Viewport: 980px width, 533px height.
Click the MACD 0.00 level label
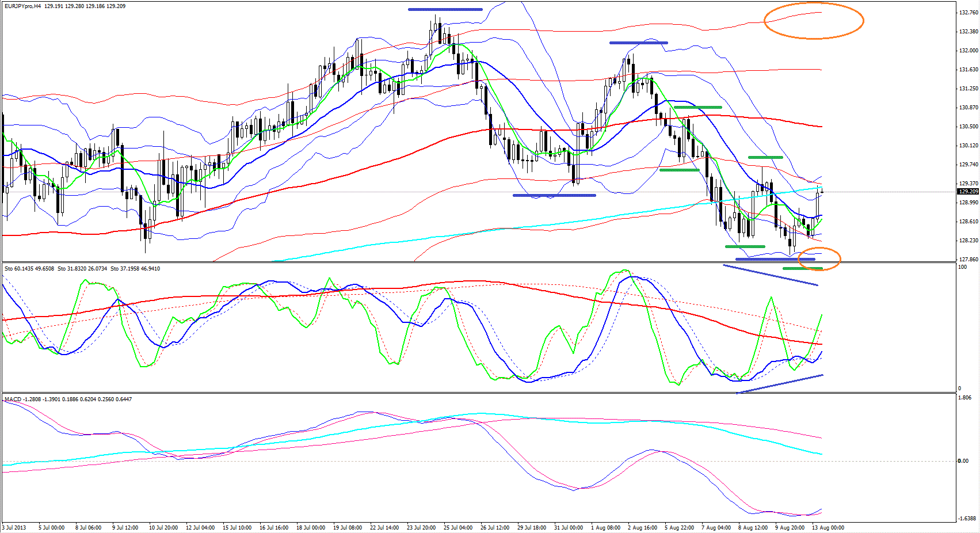pyautogui.click(x=963, y=460)
